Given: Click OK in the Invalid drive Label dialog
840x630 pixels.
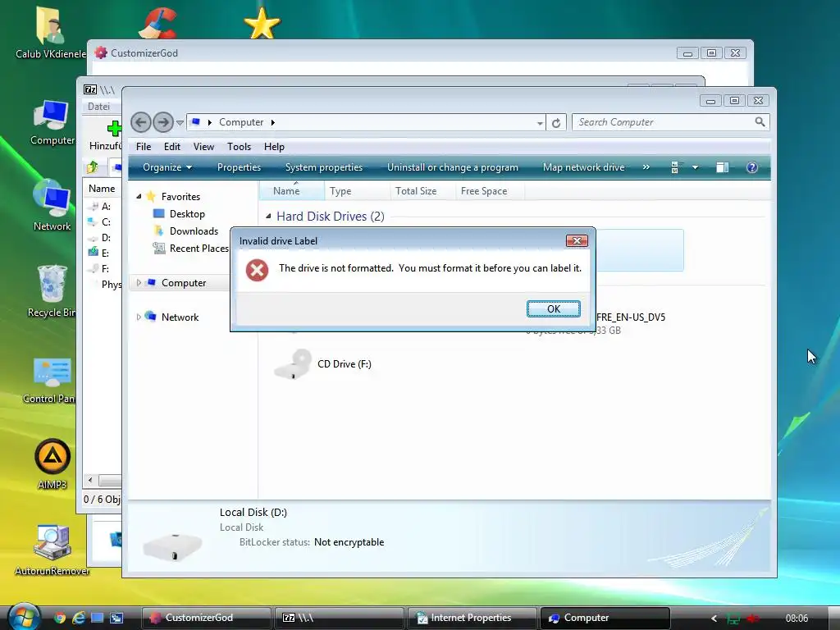Looking at the screenshot, I should [x=554, y=308].
